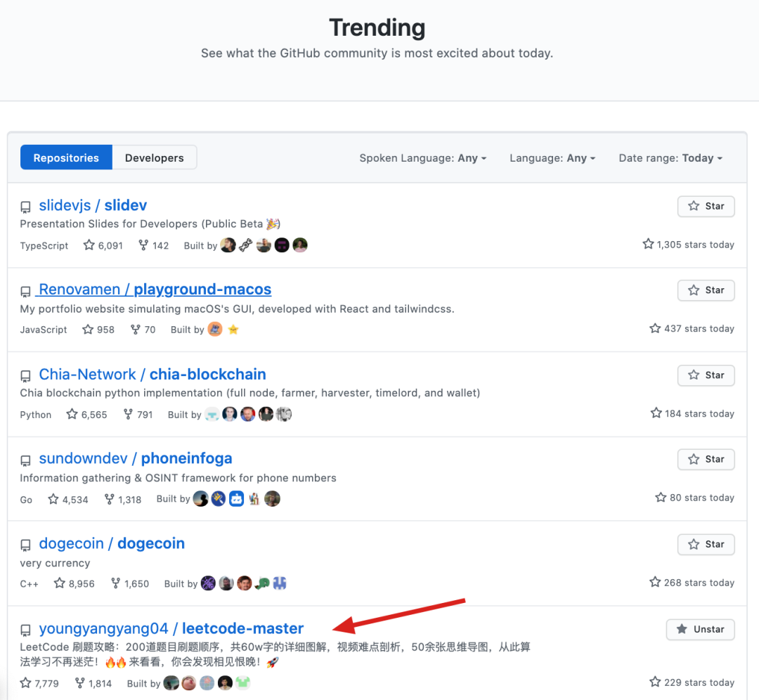Click last contributor avatar of chia-blockchain
759x700 pixels.
coord(284,414)
